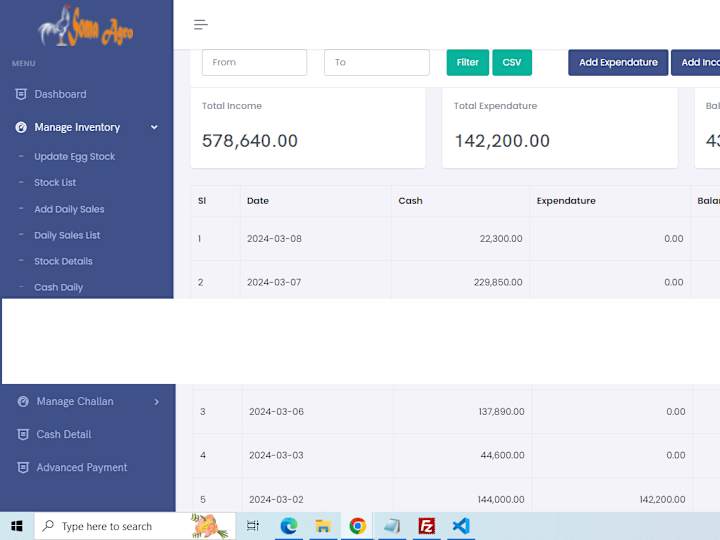Screen dimensions: 720x540
Task: Open Visual Studio Code from taskbar
Action: tap(461, 526)
